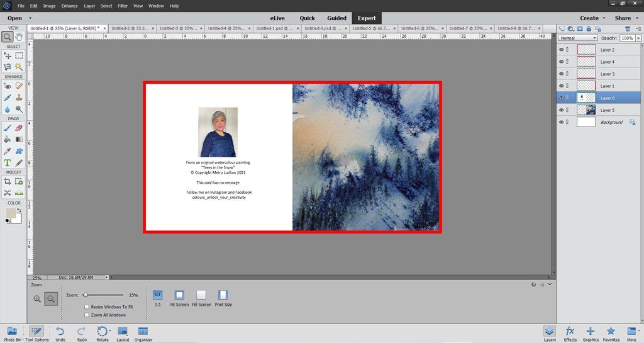Select the Eraser tool

click(19, 128)
